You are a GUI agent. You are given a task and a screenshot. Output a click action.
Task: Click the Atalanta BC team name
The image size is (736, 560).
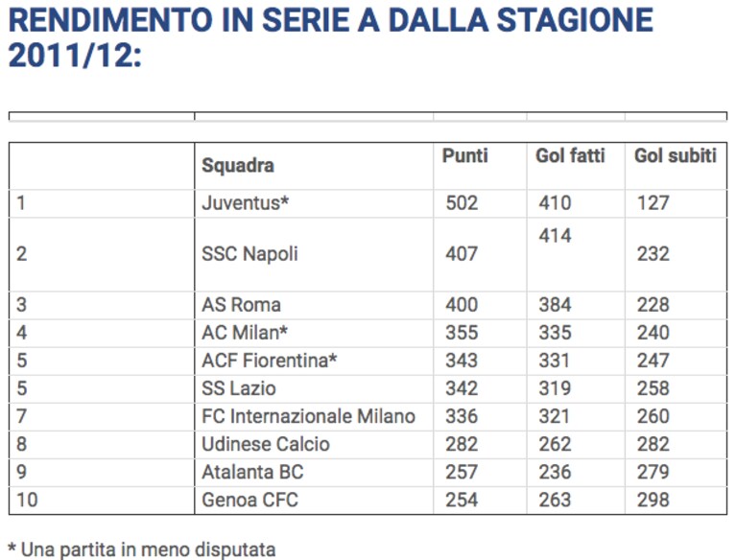[252, 473]
